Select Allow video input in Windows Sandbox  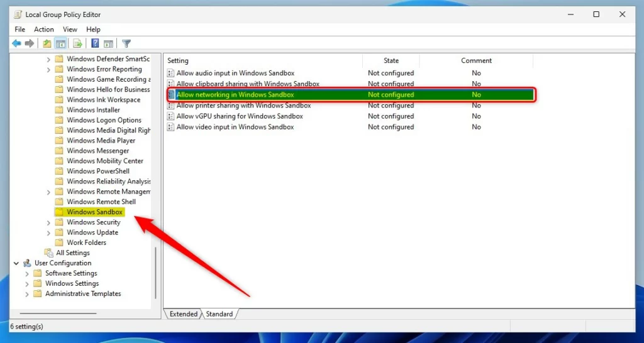235,127
